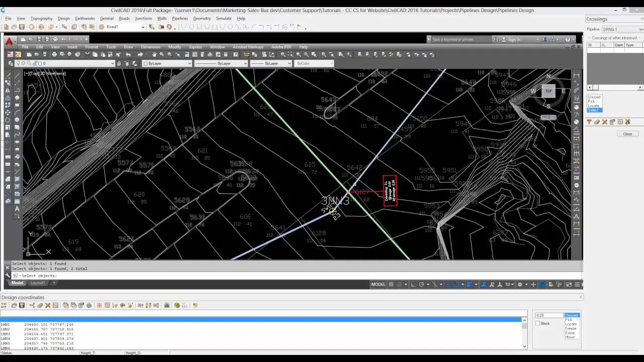
Task: Tick the Block checkbox
Action: [538, 323]
